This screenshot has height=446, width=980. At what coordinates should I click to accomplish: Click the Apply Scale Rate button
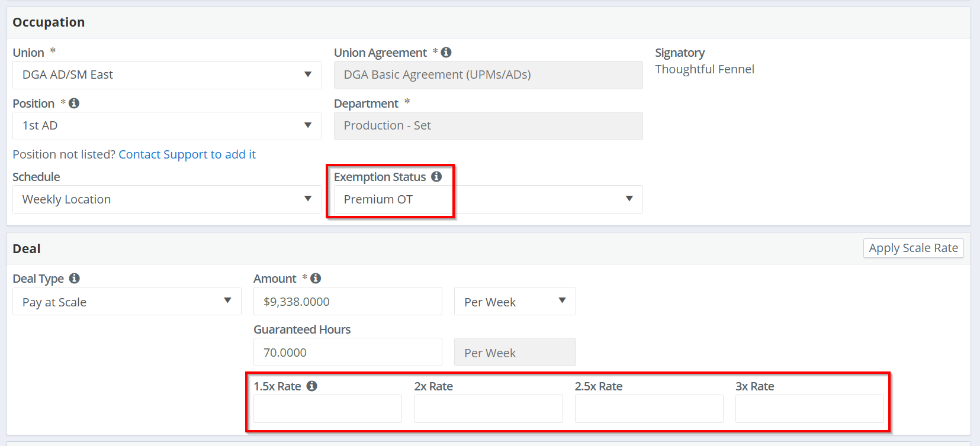point(913,248)
